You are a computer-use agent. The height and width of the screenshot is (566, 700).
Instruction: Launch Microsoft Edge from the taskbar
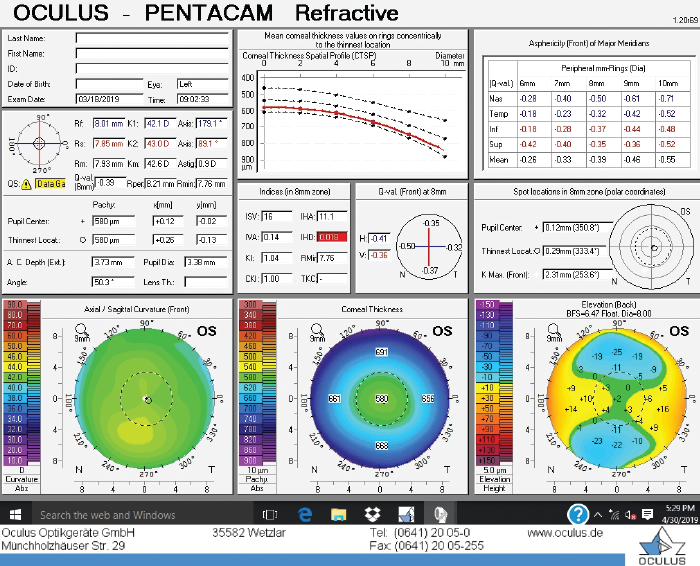point(305,515)
